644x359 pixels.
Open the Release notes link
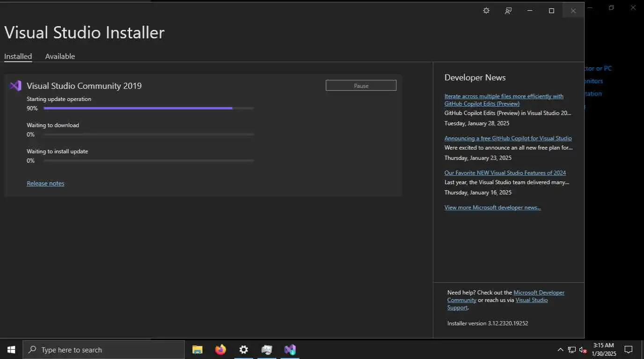click(45, 184)
